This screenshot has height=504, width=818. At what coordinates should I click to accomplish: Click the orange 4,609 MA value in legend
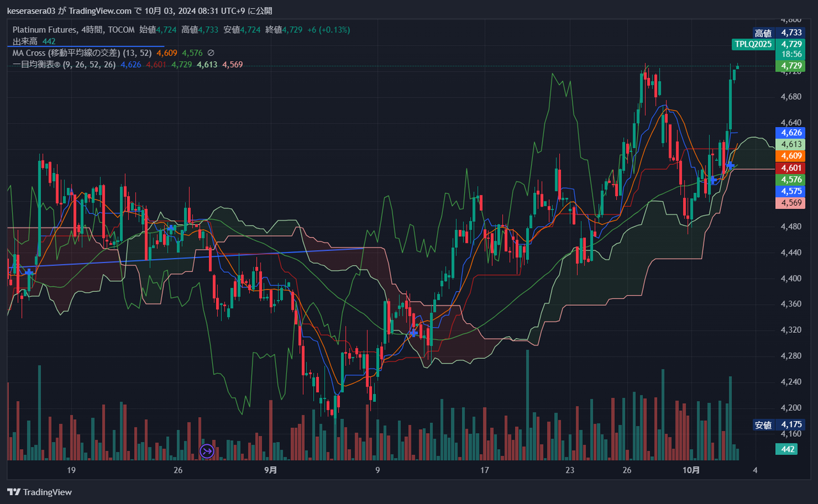[x=166, y=53]
